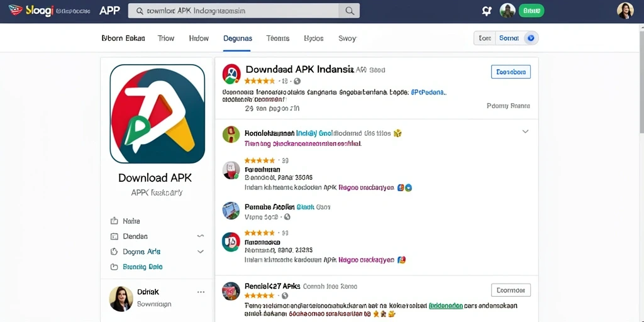Viewport: 644px width, 322px height.
Task: Click the green avatar of 'Horiolehdaunnan' post
Action: (231, 135)
